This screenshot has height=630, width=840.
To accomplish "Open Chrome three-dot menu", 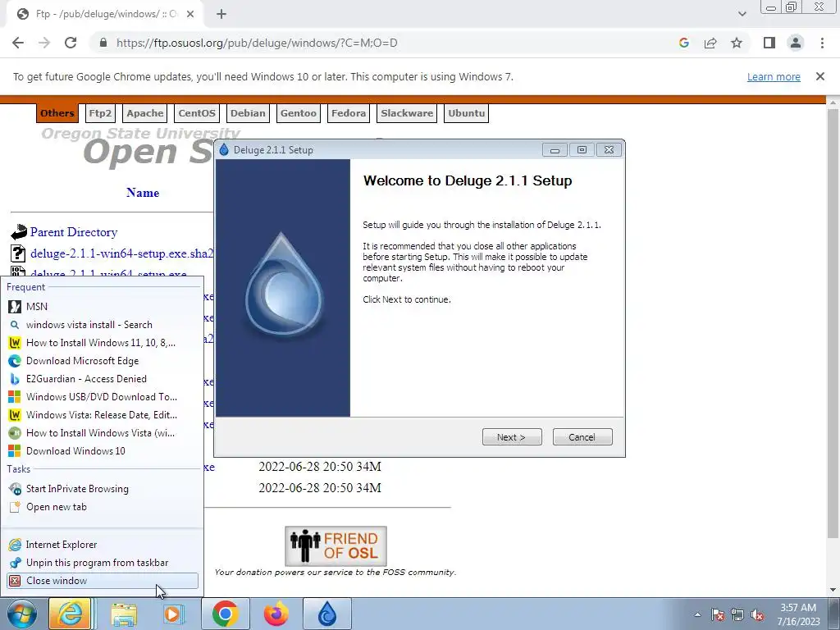I will point(822,43).
